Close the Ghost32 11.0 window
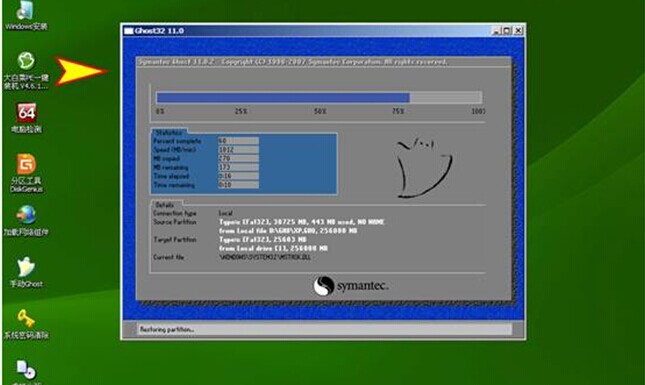Screen dimensions: 645x385 click(518, 30)
